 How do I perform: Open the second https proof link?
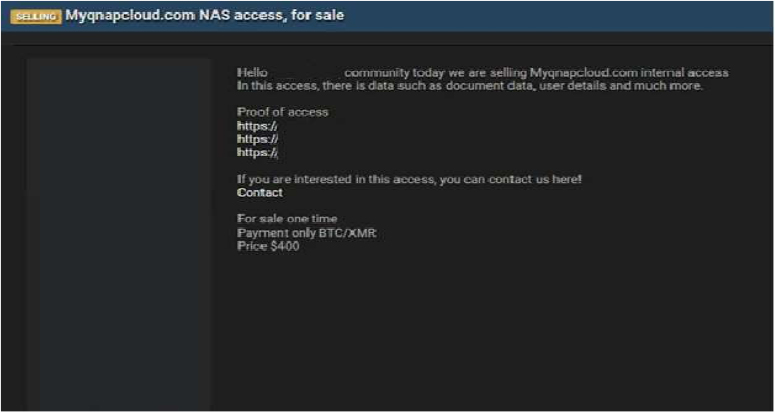coord(257,139)
